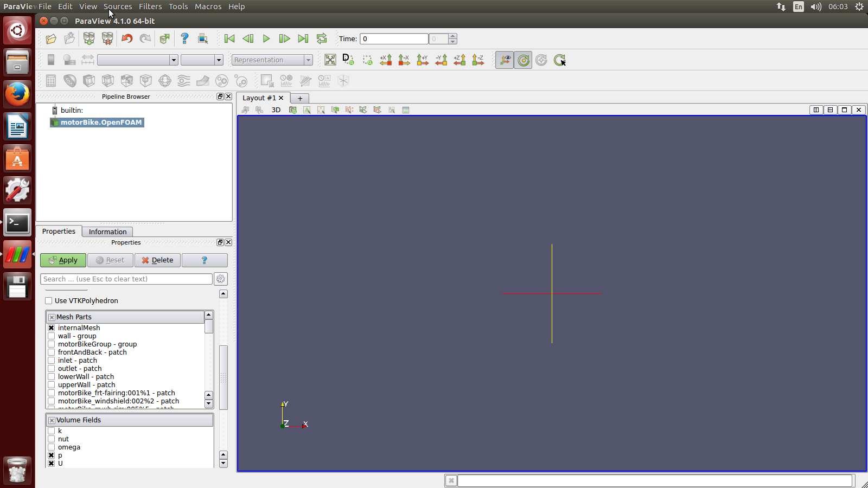
Task: Play the animation
Action: coord(266,38)
